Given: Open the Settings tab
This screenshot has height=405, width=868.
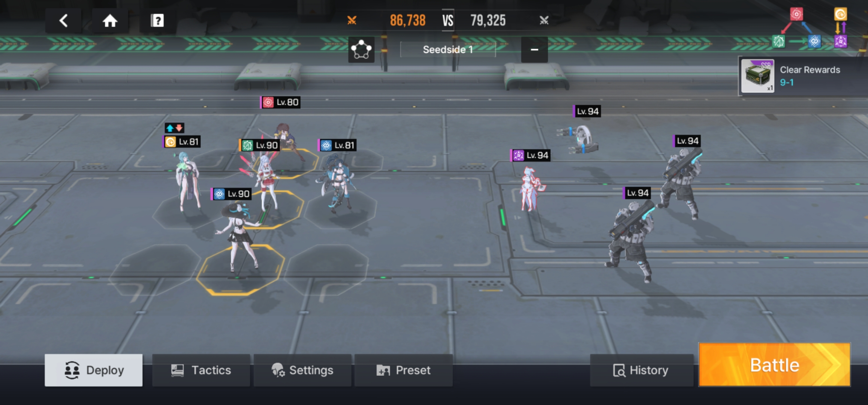Looking at the screenshot, I should point(302,370).
